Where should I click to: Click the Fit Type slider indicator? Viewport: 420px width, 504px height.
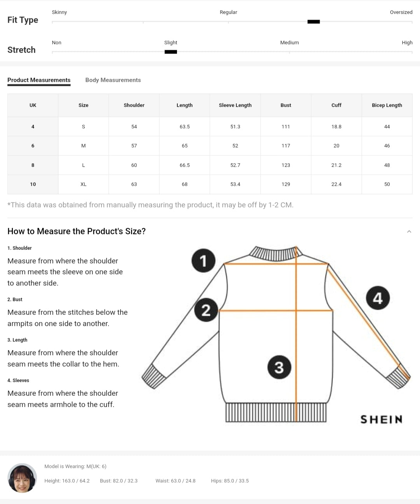pos(313,22)
